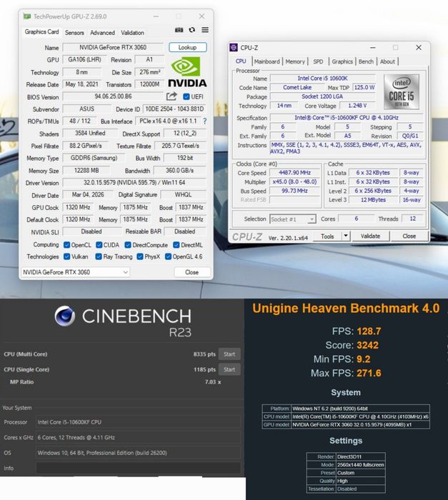
Task: Click the Level 3 cache 12 MBytes value
Action: click(x=373, y=200)
